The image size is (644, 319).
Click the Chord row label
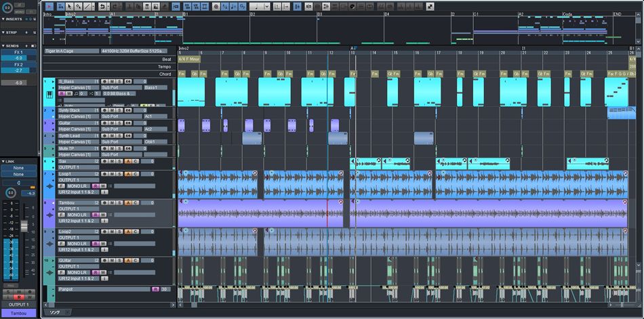165,74
